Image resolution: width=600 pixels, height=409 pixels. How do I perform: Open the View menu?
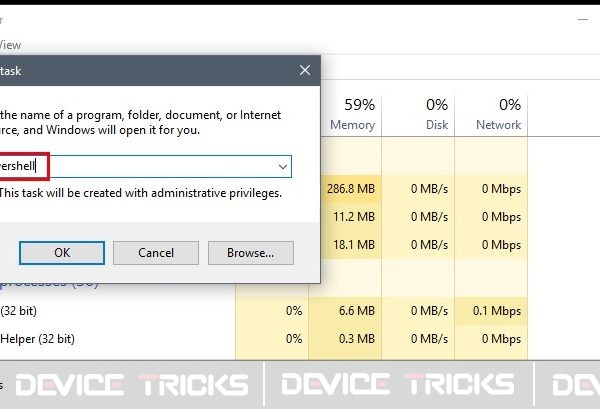click(10, 45)
